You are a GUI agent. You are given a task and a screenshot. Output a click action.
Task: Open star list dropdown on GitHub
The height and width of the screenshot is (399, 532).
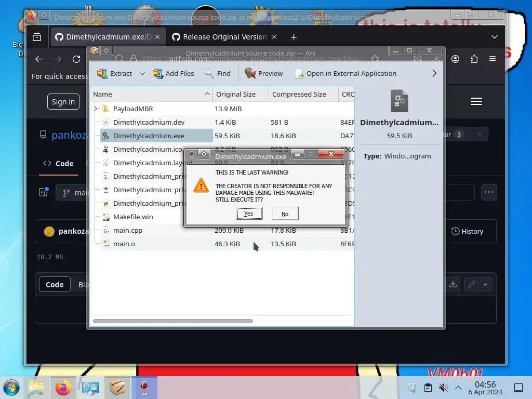point(480,135)
